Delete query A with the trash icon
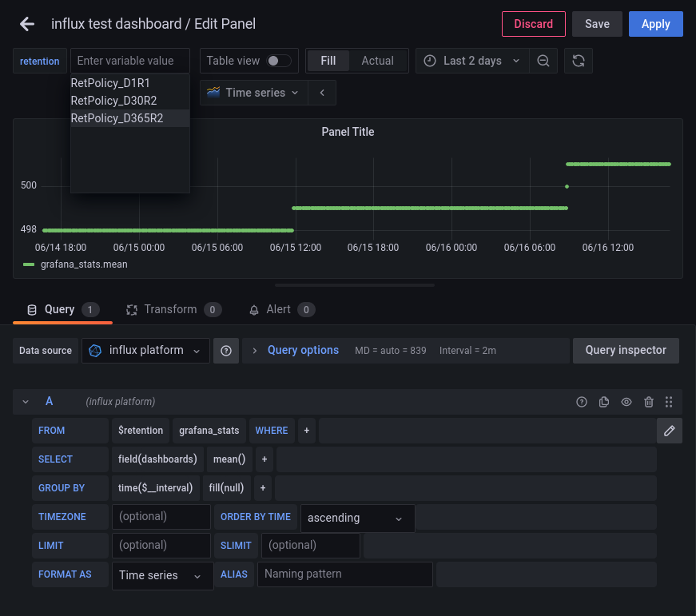696x616 pixels. coord(648,402)
